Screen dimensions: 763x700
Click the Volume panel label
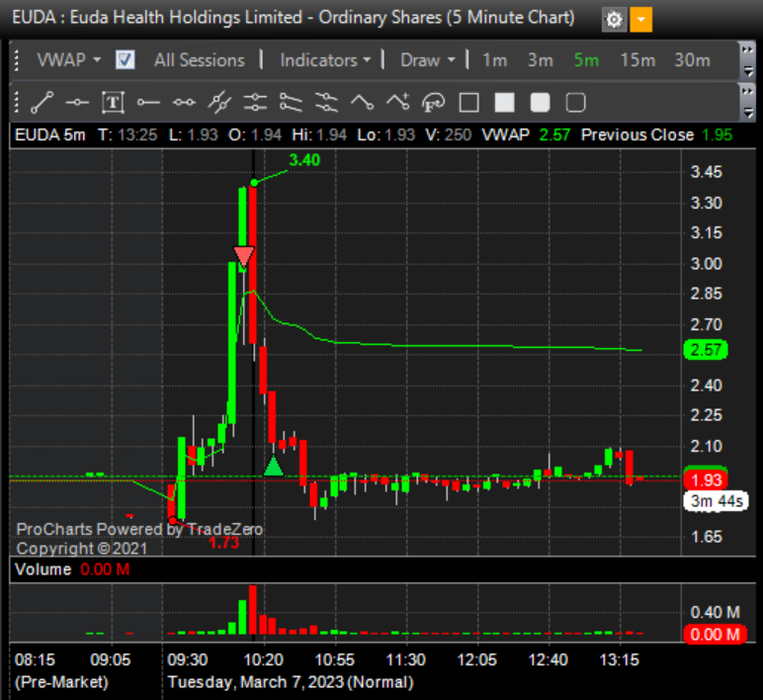click(42, 569)
